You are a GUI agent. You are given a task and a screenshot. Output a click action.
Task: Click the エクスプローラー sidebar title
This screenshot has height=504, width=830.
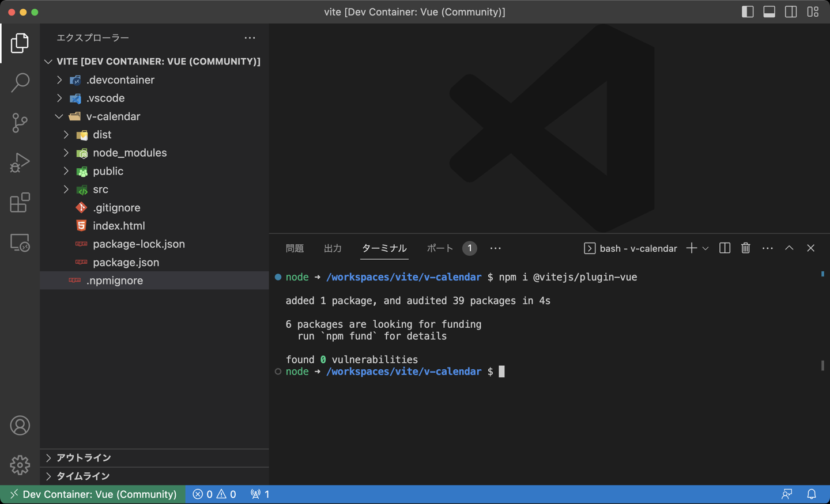point(93,38)
